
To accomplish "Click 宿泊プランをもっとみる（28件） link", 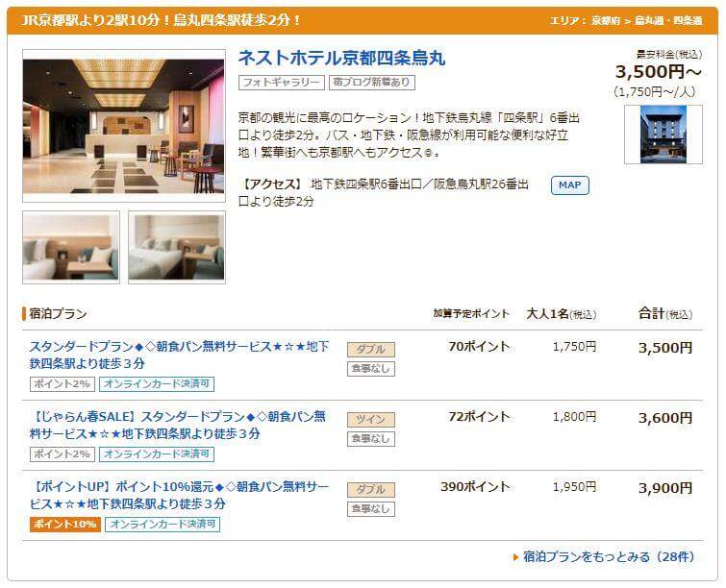I will click(609, 556).
